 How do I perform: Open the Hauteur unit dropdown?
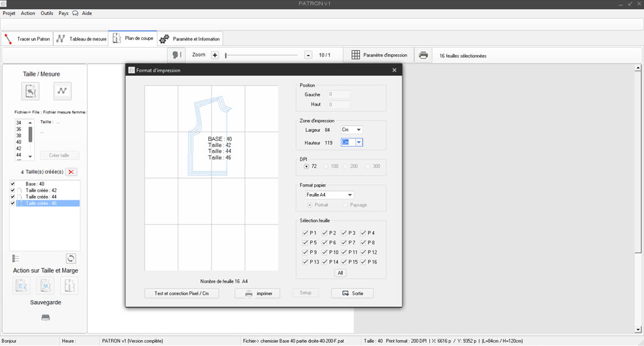(x=359, y=142)
